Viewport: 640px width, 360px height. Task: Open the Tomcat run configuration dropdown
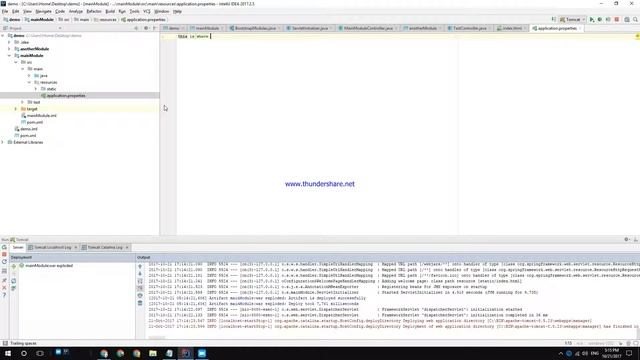click(573, 20)
